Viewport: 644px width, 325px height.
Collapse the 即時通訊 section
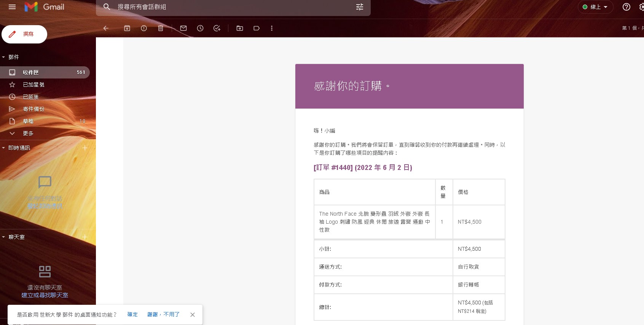pyautogui.click(x=3, y=148)
